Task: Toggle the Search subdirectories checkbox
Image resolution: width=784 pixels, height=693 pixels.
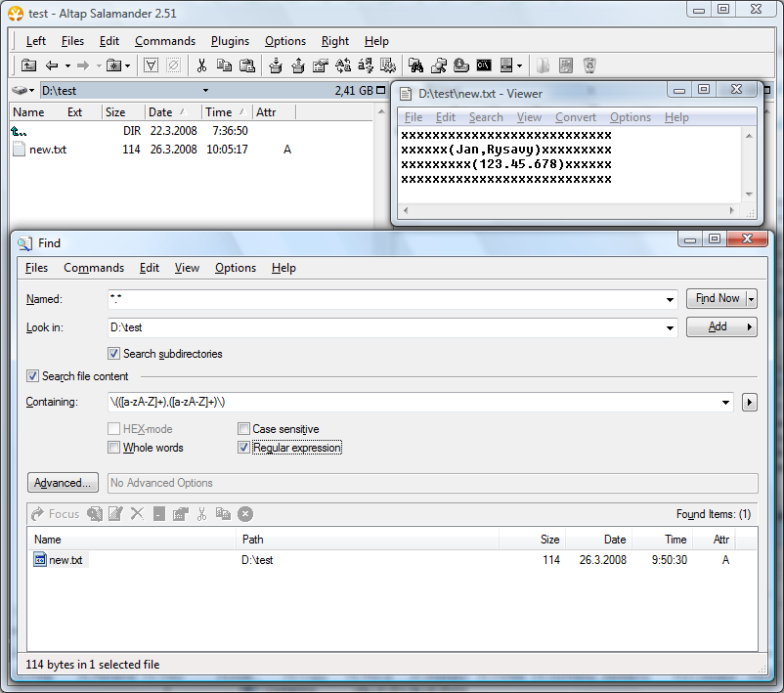Action: point(113,354)
